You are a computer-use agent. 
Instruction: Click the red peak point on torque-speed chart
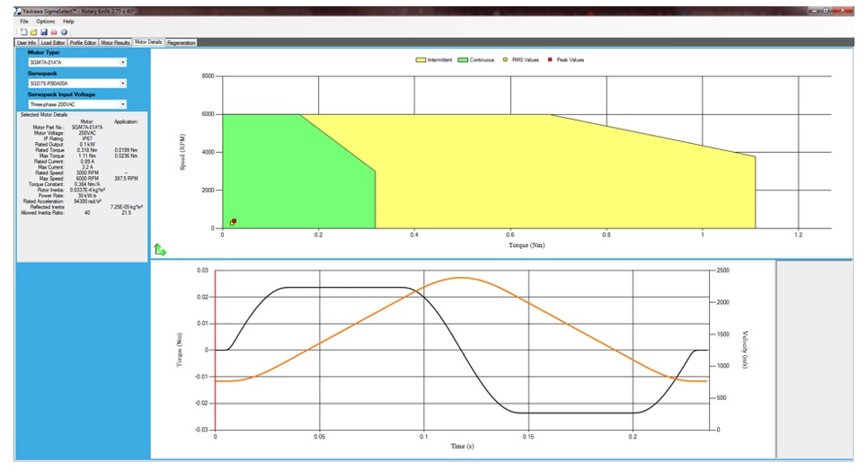[235, 221]
